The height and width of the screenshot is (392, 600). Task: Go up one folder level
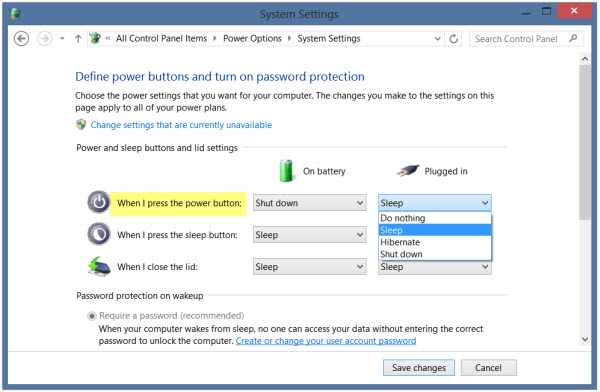click(78, 39)
